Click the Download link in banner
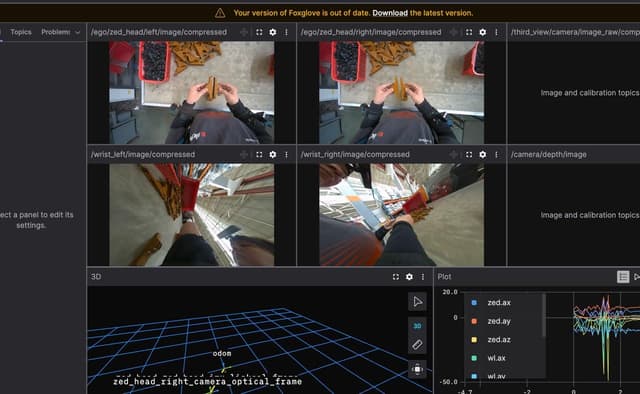 click(390, 13)
